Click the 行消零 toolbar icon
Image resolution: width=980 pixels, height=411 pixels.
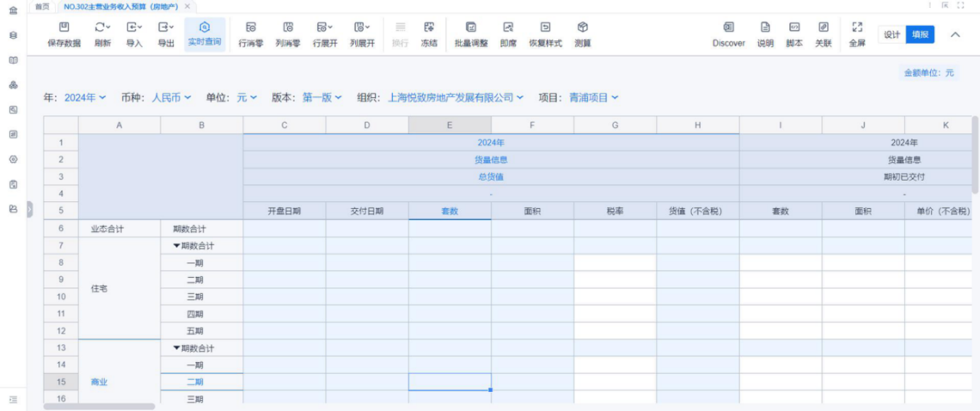click(251, 28)
